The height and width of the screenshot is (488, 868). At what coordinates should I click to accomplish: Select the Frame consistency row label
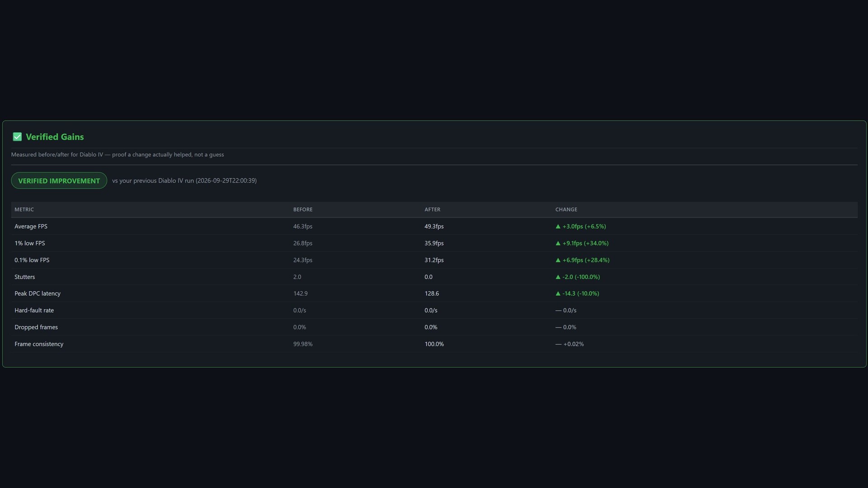[39, 344]
